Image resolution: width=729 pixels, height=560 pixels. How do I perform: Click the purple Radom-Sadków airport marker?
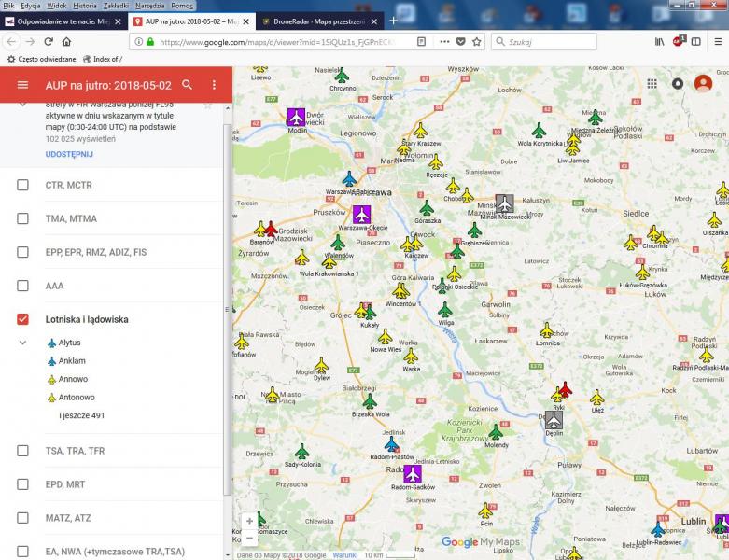[x=413, y=474]
